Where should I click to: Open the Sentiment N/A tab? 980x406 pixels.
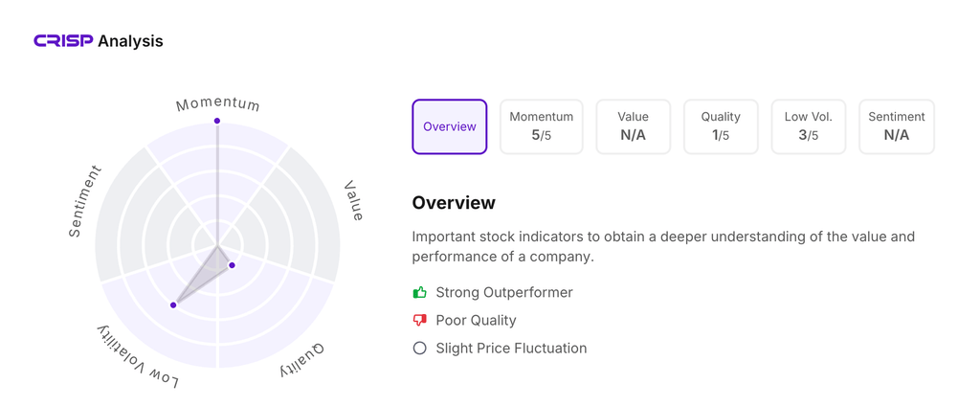click(897, 126)
